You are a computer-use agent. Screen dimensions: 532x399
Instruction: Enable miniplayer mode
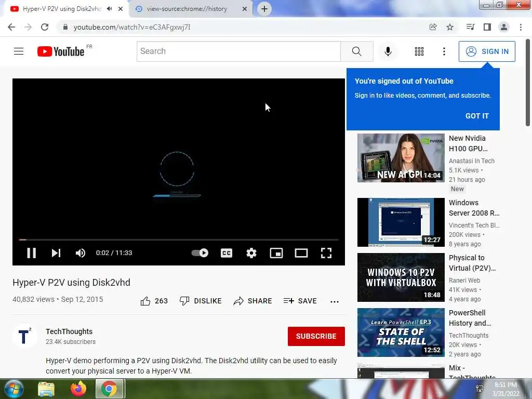coord(276,253)
